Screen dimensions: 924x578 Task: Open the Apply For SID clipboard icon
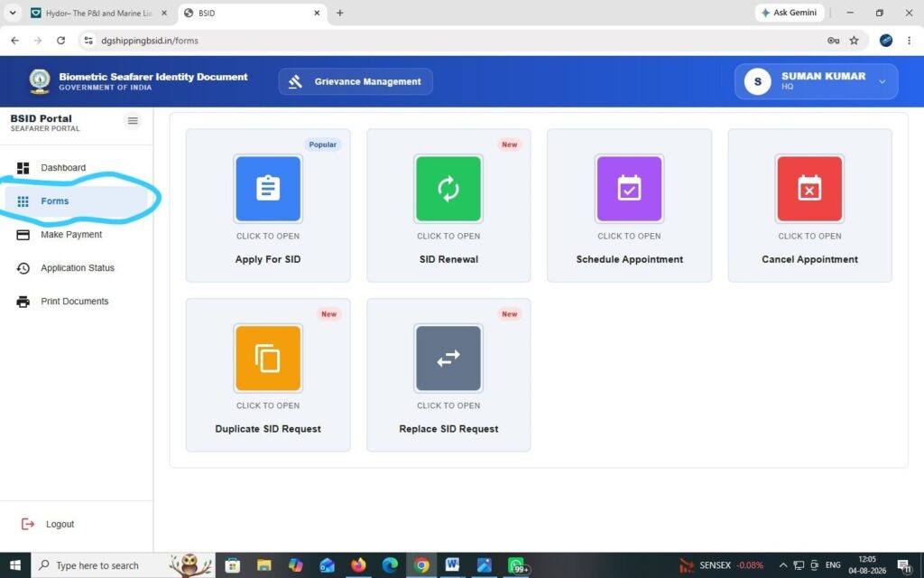268,189
